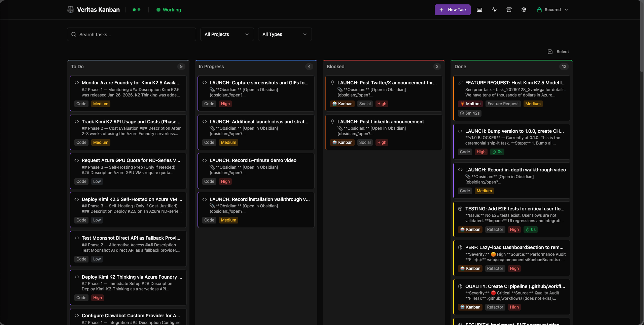
Task: Expand the All Projects dropdown
Action: pyautogui.click(x=227, y=34)
